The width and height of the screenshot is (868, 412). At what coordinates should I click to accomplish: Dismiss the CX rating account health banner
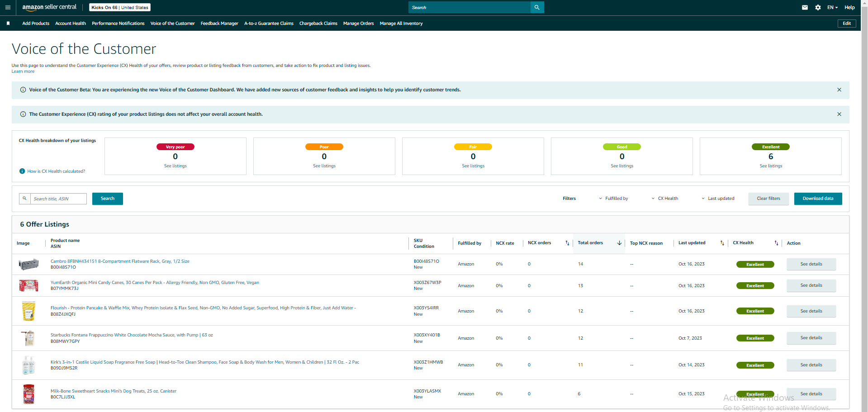[839, 114]
